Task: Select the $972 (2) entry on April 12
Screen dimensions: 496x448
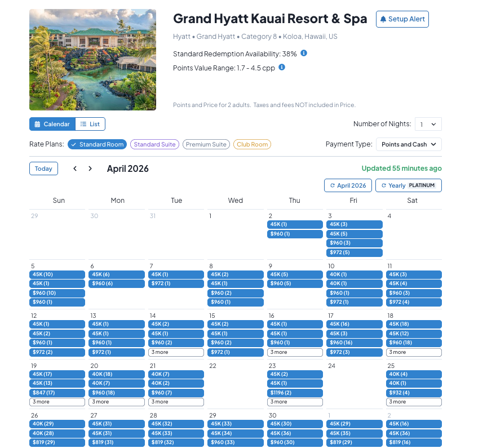Action: [x=57, y=352]
